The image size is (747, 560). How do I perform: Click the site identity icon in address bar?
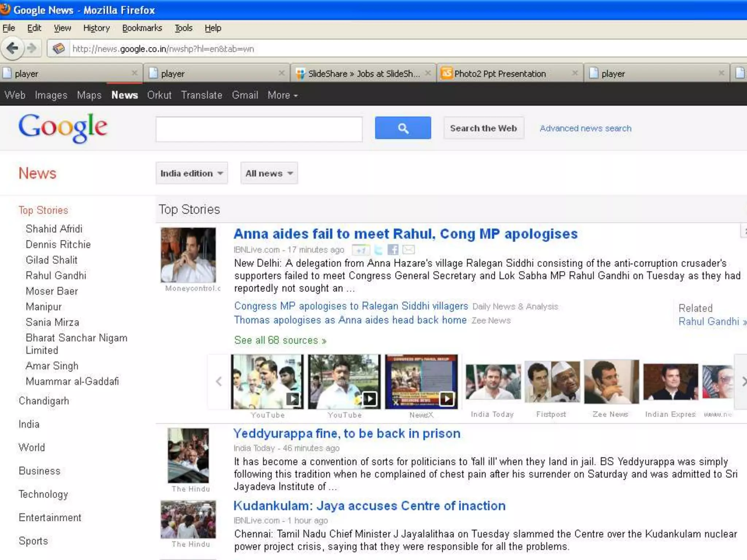58,48
